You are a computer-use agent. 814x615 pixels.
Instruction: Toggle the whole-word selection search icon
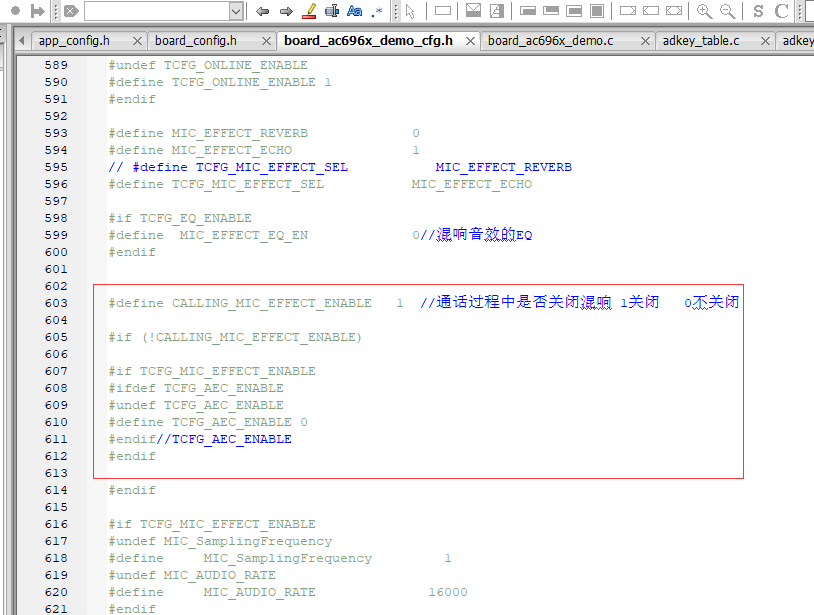click(x=332, y=11)
